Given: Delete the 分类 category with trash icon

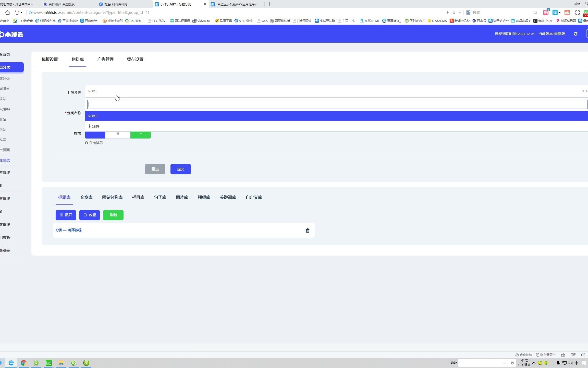Looking at the screenshot, I should (x=307, y=230).
